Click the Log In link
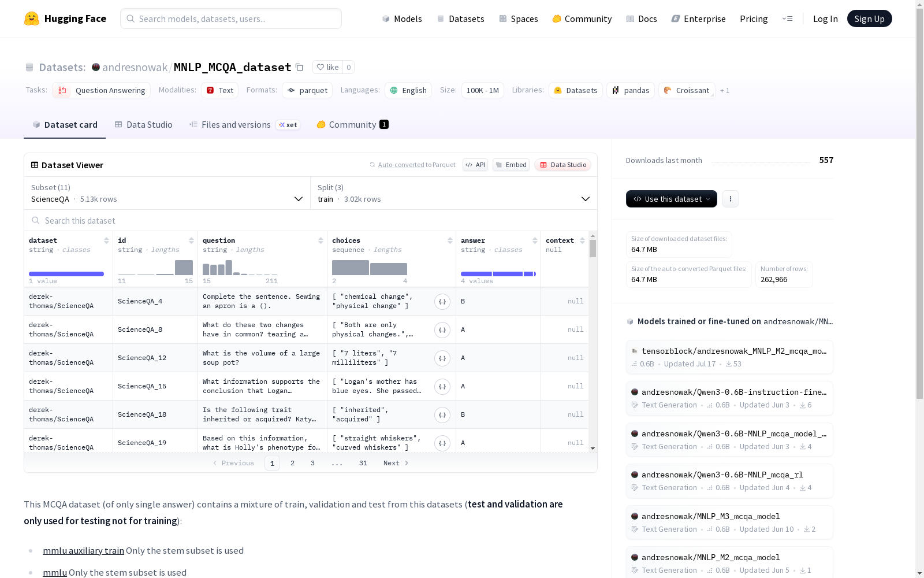Image resolution: width=924 pixels, height=578 pixels. pyautogui.click(x=825, y=18)
